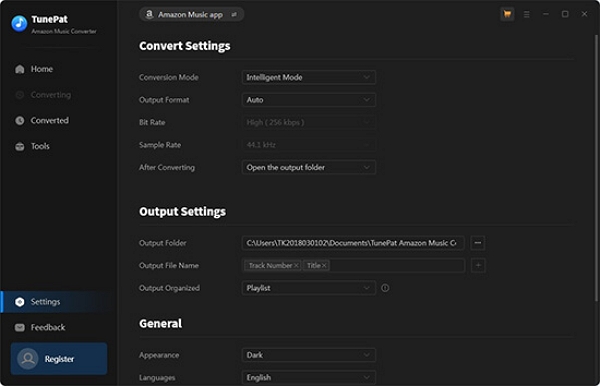
Task: Click the user avatar icon on Register
Action: pyautogui.click(x=28, y=358)
